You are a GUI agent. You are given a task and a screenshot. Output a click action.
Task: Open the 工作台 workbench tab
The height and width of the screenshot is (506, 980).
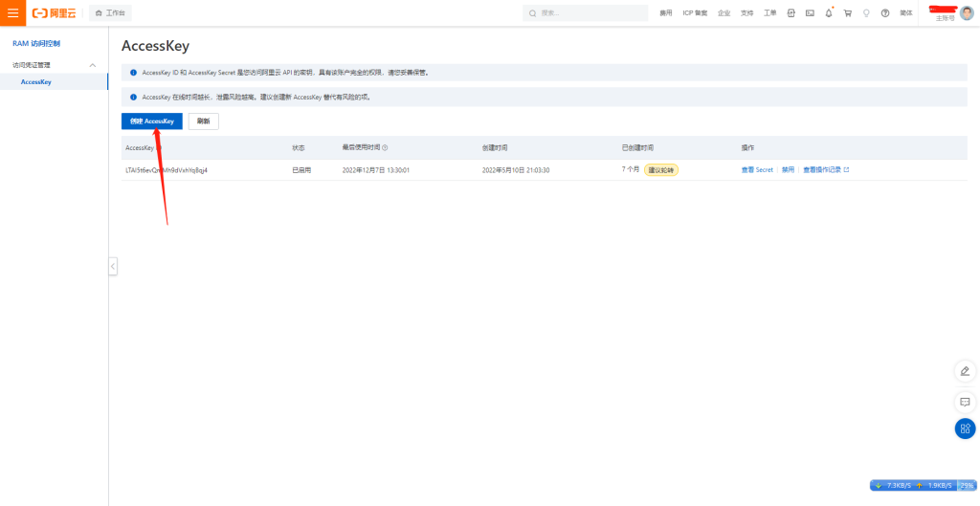pyautogui.click(x=110, y=13)
